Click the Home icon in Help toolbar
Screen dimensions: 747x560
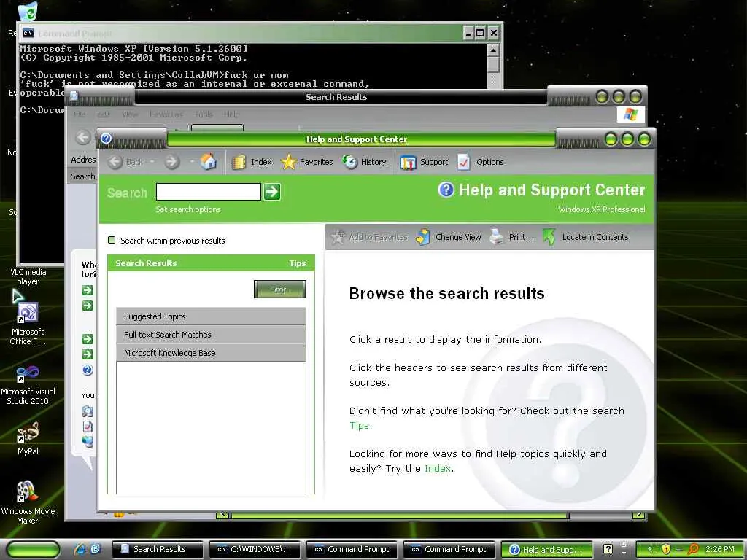tap(208, 162)
